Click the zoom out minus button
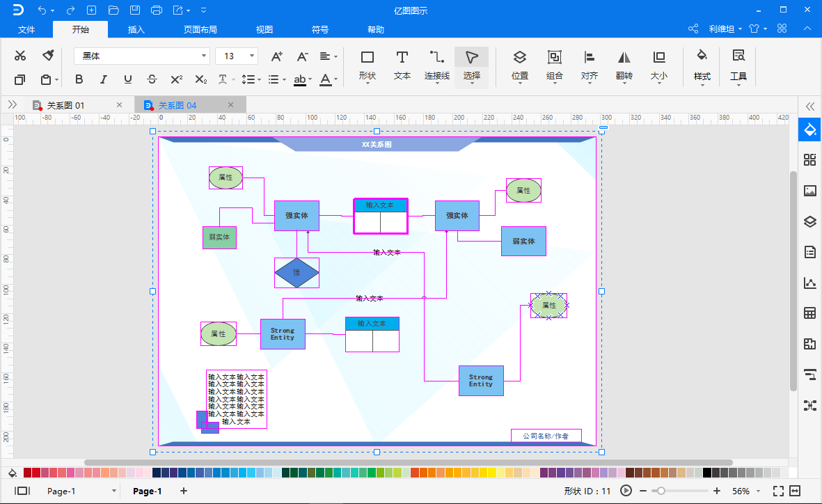 tap(643, 491)
